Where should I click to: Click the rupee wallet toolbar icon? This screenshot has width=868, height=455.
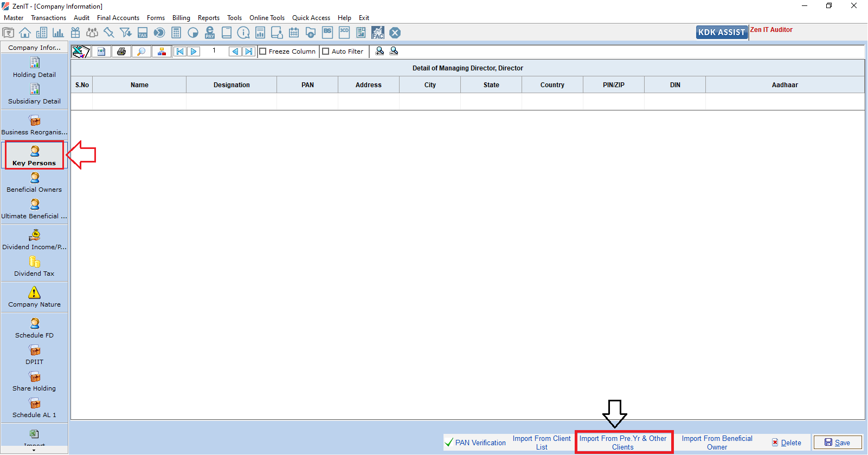tap(8, 32)
